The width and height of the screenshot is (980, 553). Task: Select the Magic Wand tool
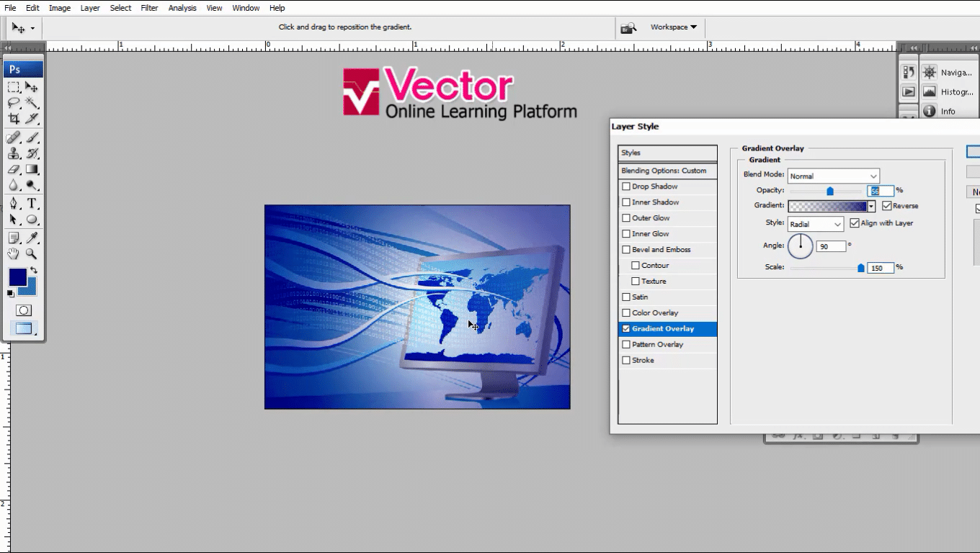(32, 103)
